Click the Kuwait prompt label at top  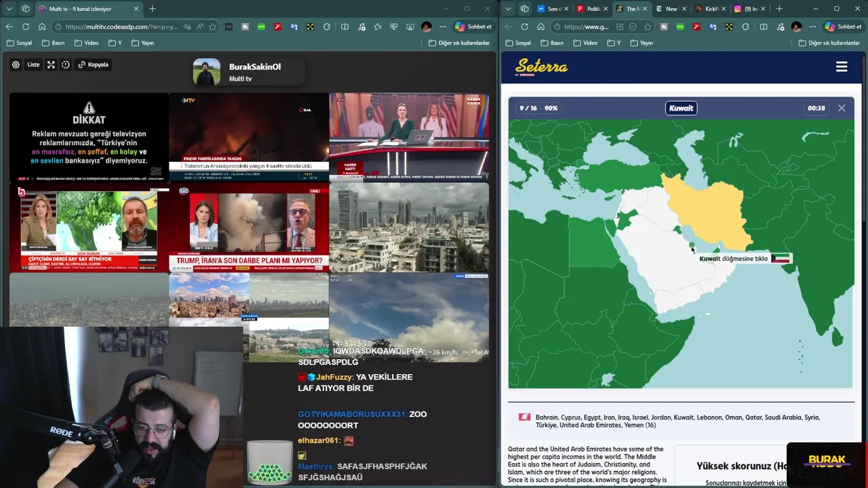681,108
